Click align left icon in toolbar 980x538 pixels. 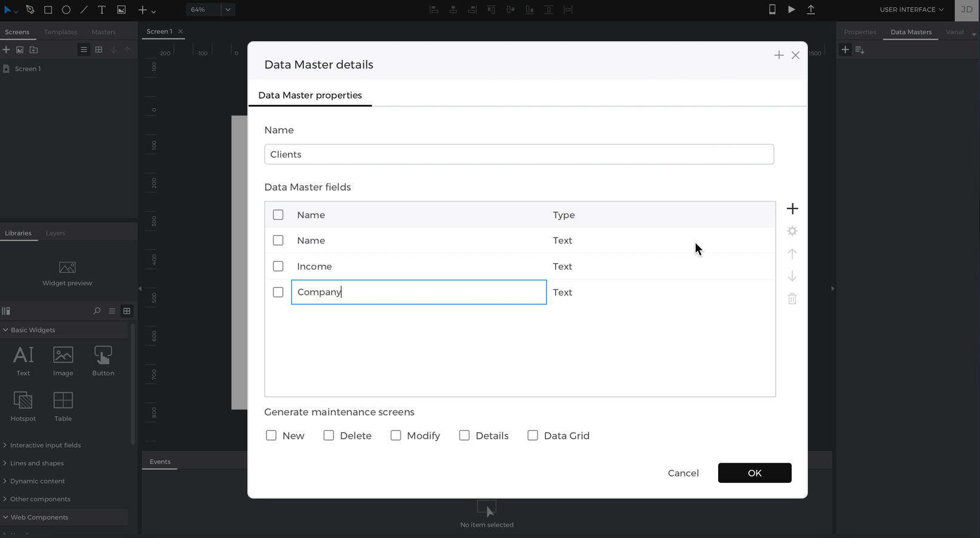pyautogui.click(x=434, y=10)
